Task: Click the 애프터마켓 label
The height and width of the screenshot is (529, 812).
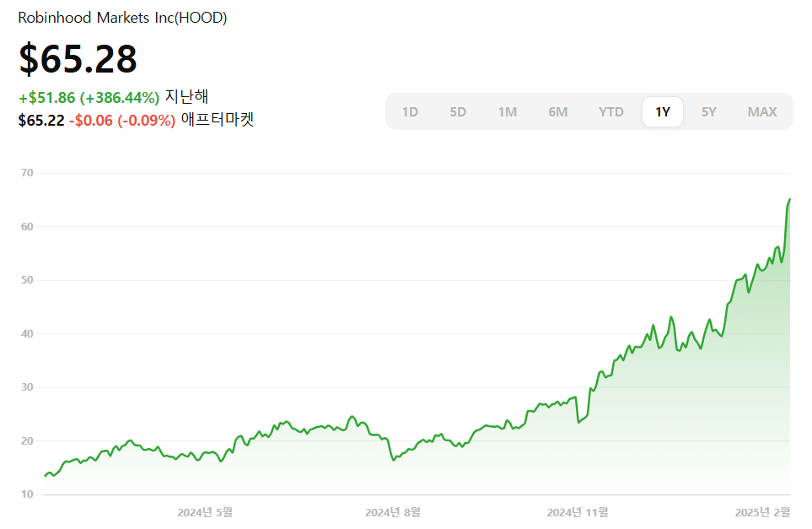Action: point(217,120)
